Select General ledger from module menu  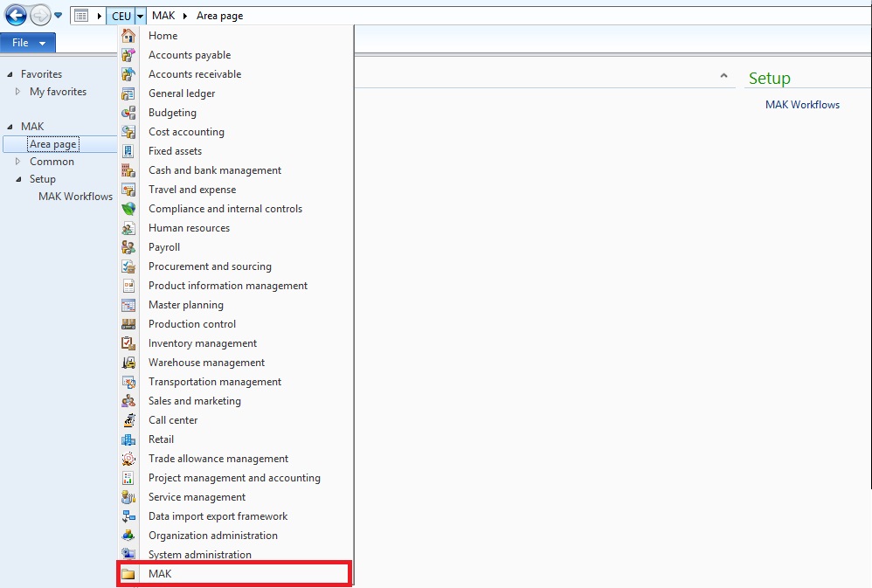(x=182, y=93)
